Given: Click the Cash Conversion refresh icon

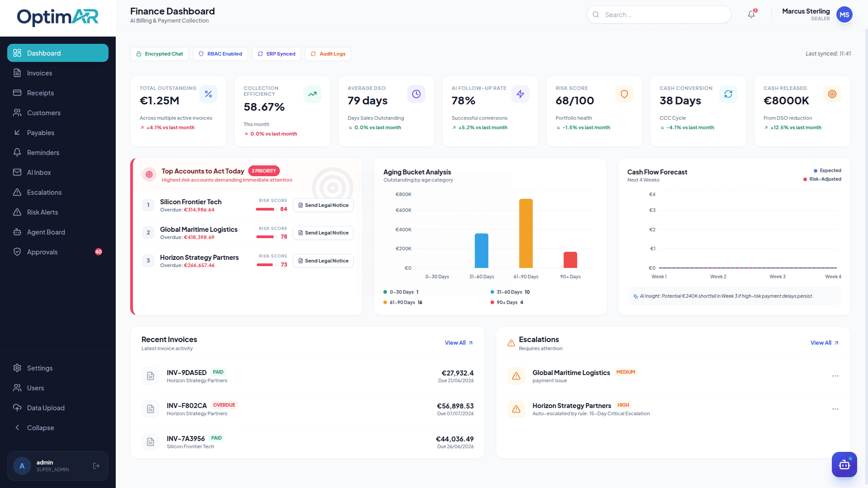Looking at the screenshot, I should click(x=728, y=94).
